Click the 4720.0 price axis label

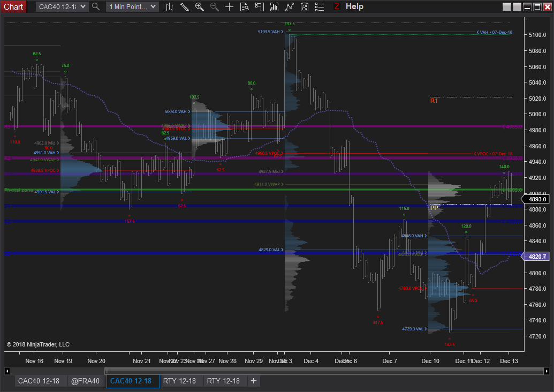click(x=537, y=336)
